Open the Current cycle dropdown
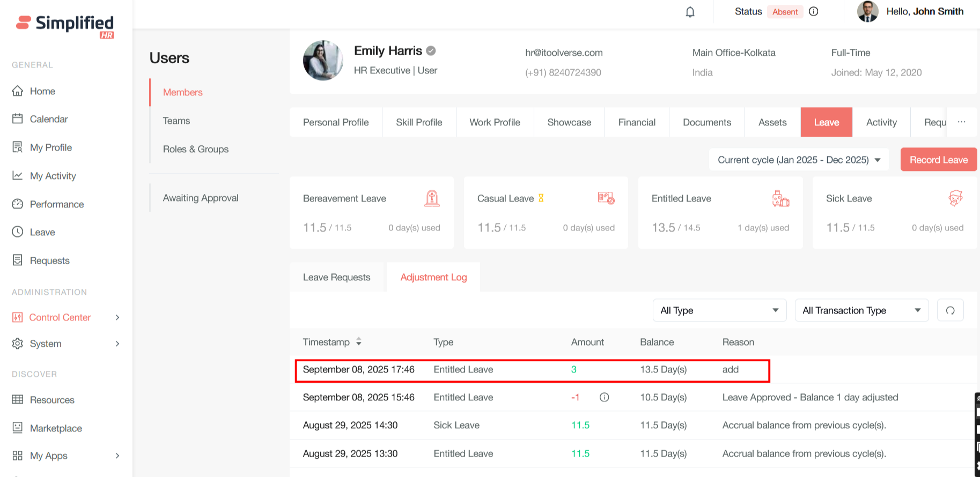 (798, 160)
